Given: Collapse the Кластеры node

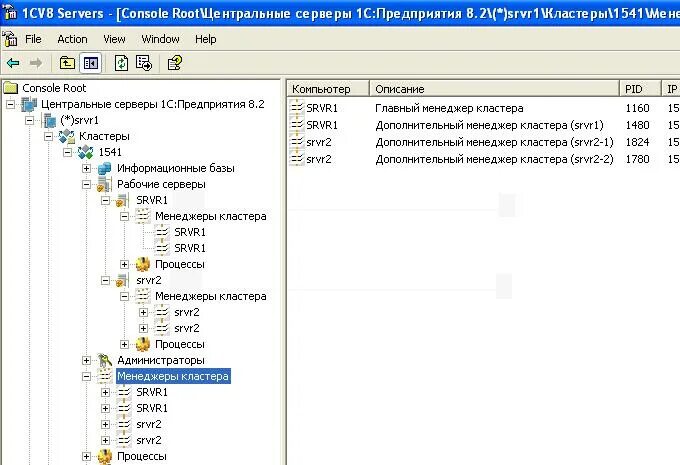Looking at the screenshot, I should (49, 136).
